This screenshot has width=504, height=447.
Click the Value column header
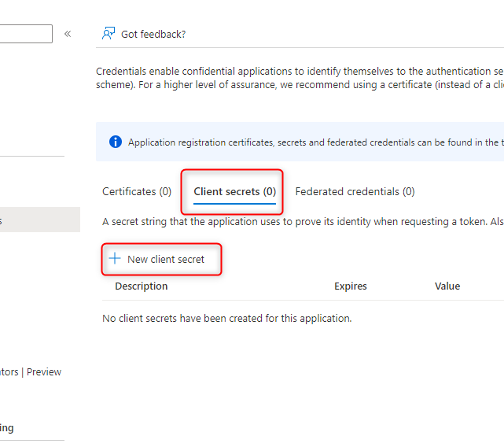[x=447, y=286]
